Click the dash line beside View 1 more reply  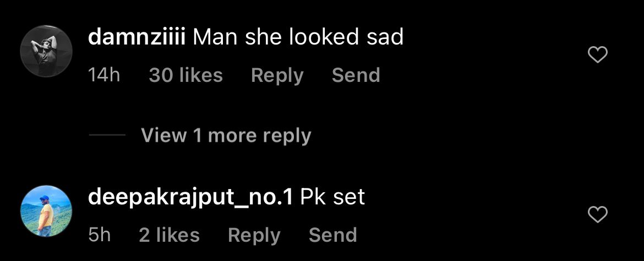[107, 135]
